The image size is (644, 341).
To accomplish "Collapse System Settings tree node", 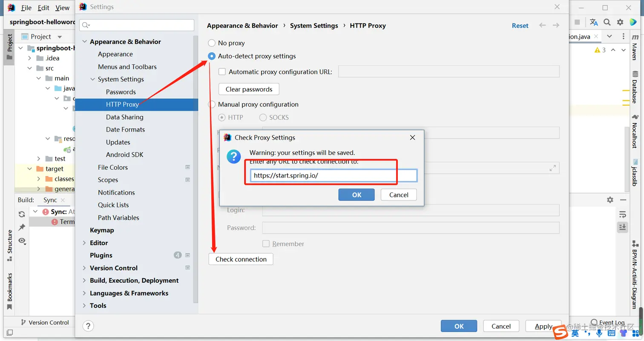I will 92,79.
